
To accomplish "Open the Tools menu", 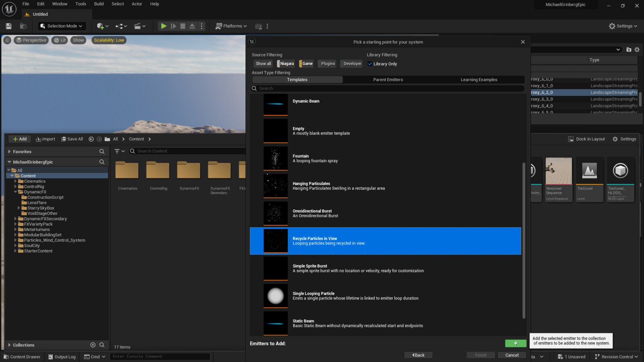I will pos(80,4).
